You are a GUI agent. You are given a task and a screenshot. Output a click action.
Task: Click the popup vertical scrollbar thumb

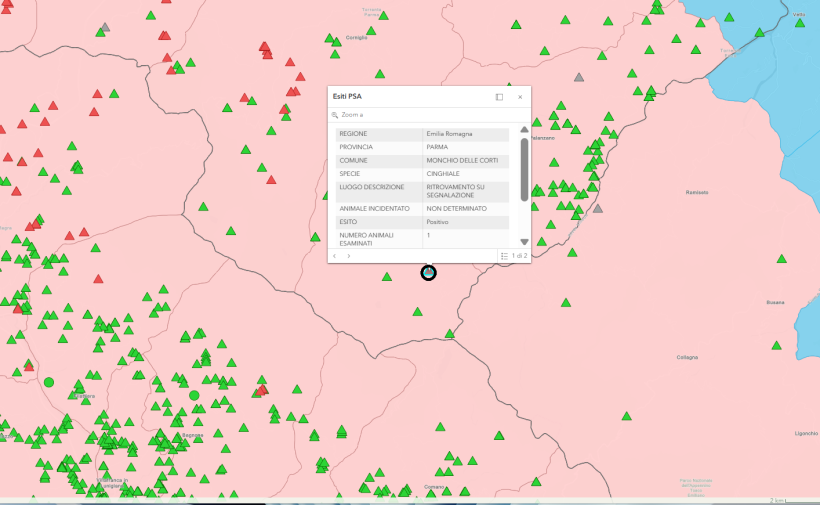(524, 168)
